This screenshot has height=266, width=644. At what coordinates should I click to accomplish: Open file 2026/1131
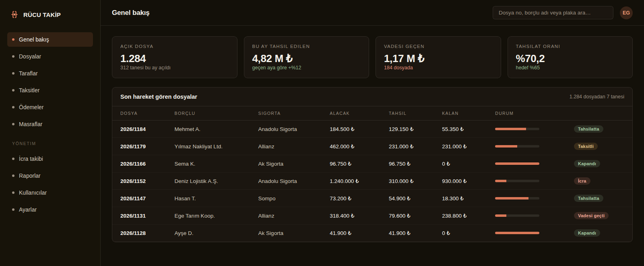(x=133, y=216)
